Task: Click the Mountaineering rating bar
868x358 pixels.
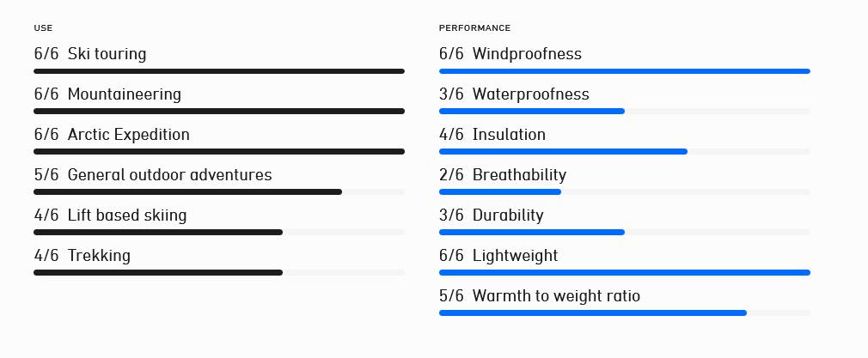Action: pos(219,112)
